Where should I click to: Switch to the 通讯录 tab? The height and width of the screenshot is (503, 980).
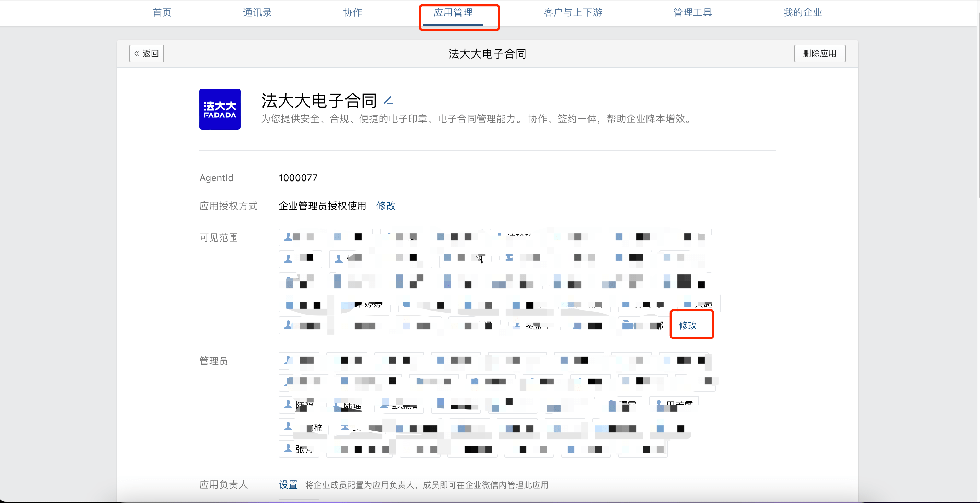click(x=257, y=13)
